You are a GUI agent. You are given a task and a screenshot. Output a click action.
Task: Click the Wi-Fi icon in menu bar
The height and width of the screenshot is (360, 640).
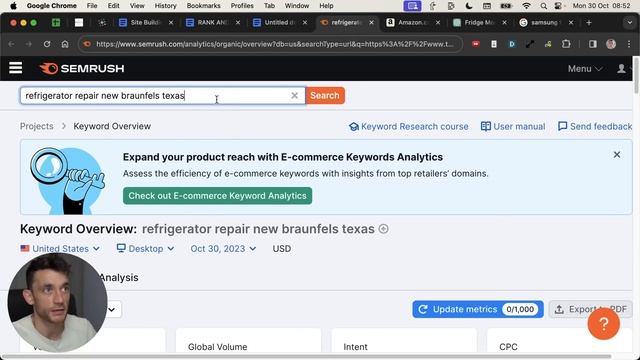[x=527, y=6]
